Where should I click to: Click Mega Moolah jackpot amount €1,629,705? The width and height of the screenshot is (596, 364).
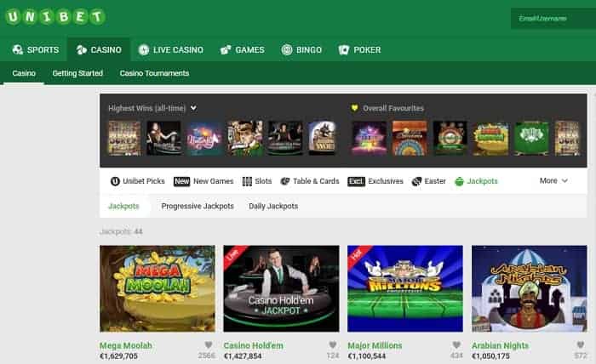(x=118, y=356)
